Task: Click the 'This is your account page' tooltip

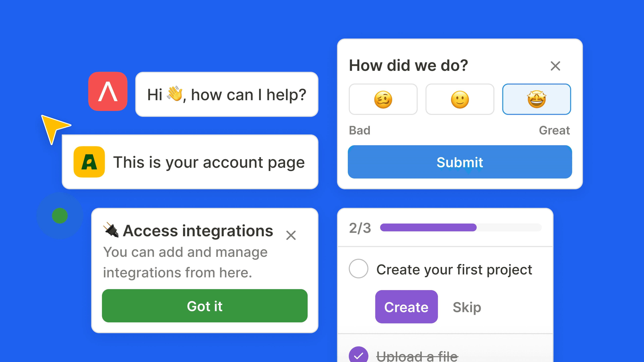Action: (x=209, y=162)
